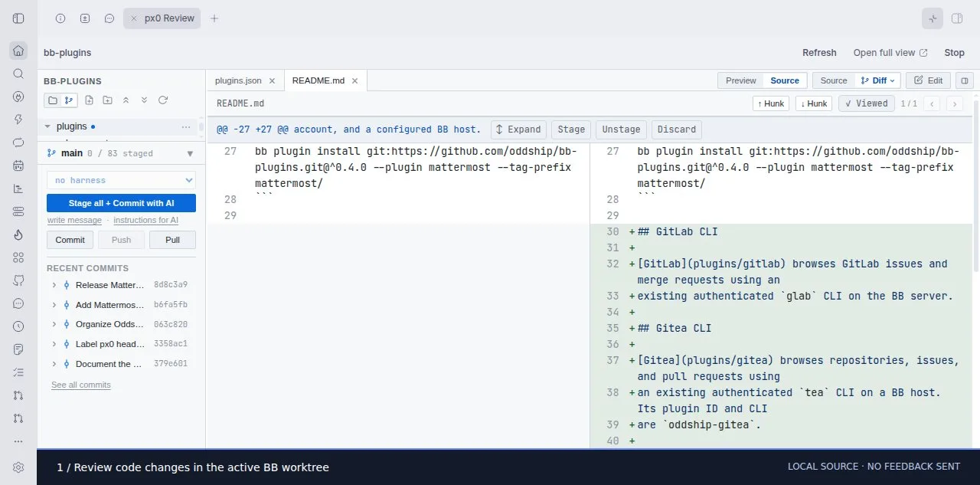Viewport: 980px width, 485px height.
Task: Toggle the right side panel icon near Edit
Action: (965, 80)
